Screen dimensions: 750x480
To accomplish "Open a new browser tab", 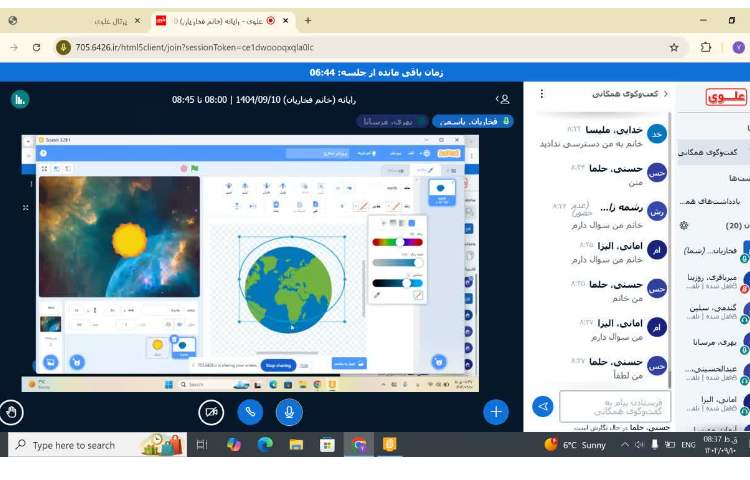I will tap(308, 21).
